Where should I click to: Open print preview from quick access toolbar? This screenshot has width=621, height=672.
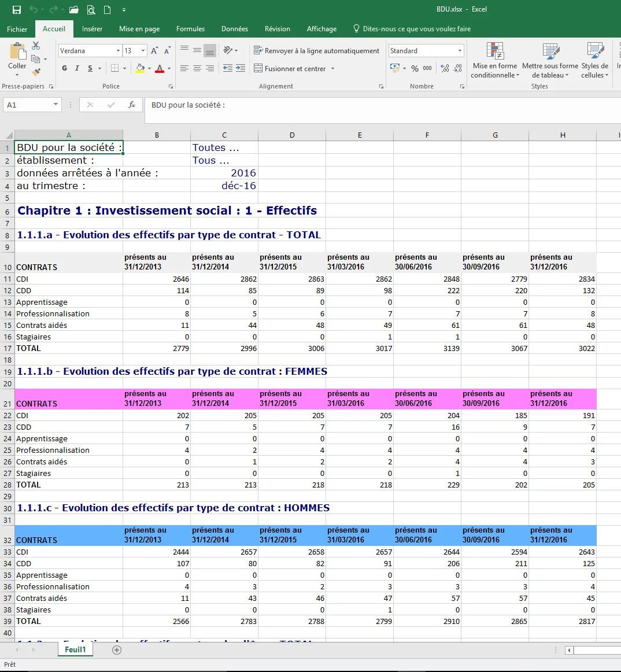[x=91, y=9]
